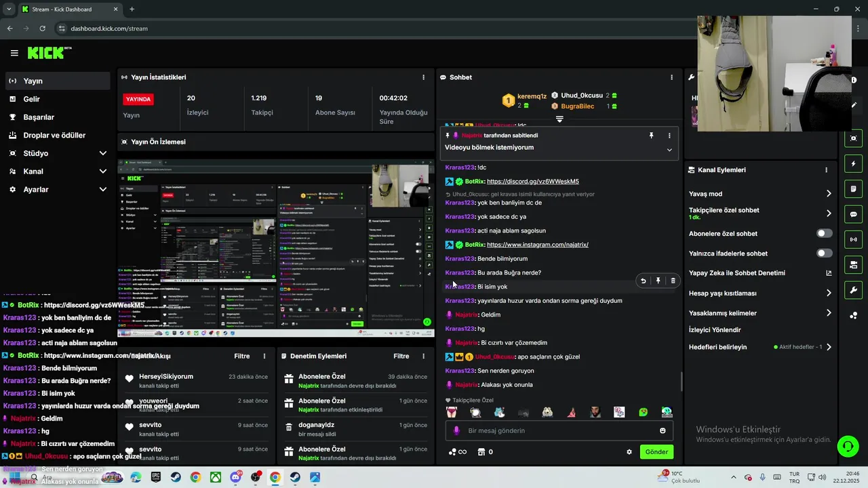Select doganayldz bir mesajı sildi entry
Screen dimensions: 868x488
(x=357, y=429)
